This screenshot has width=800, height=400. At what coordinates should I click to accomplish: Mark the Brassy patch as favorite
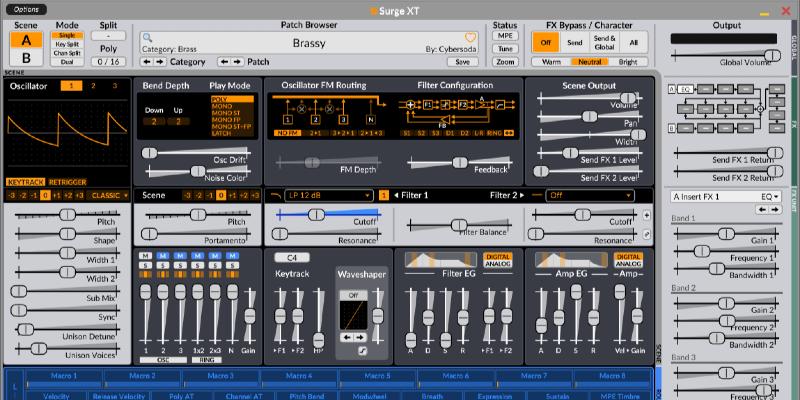tap(470, 37)
